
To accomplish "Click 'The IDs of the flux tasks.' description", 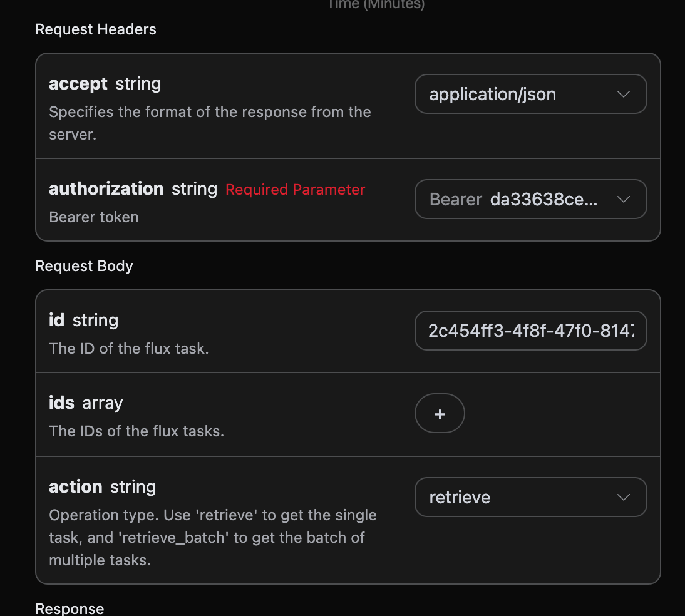I will click(x=136, y=431).
